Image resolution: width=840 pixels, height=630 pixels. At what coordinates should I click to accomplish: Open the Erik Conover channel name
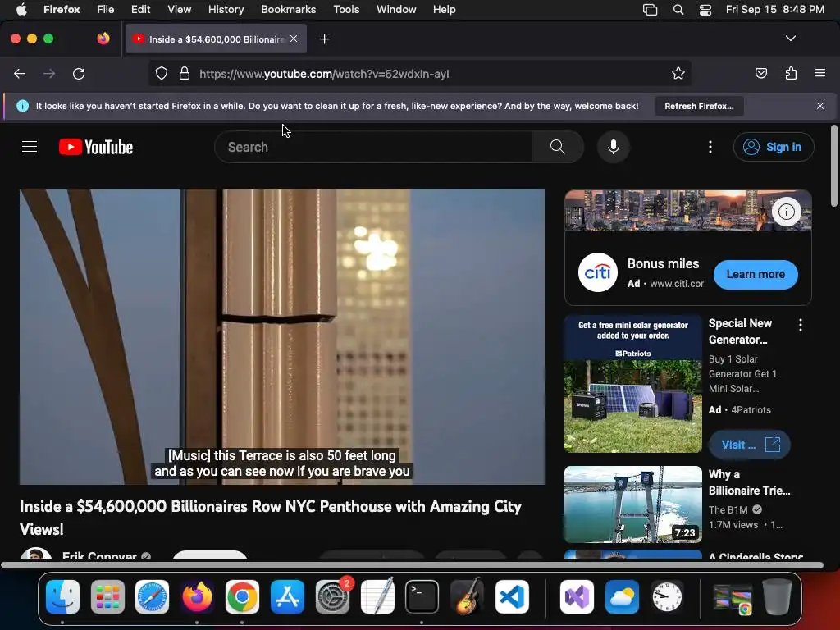tap(99, 555)
